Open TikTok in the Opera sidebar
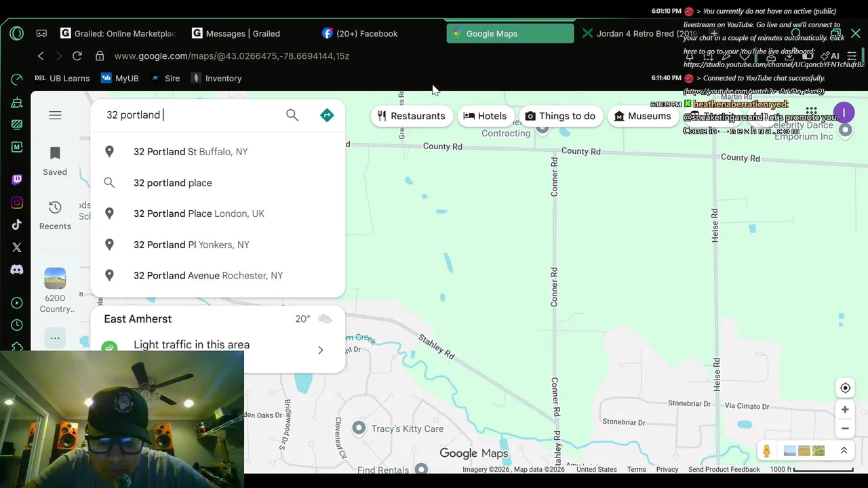The height and width of the screenshot is (488, 868). [x=17, y=225]
